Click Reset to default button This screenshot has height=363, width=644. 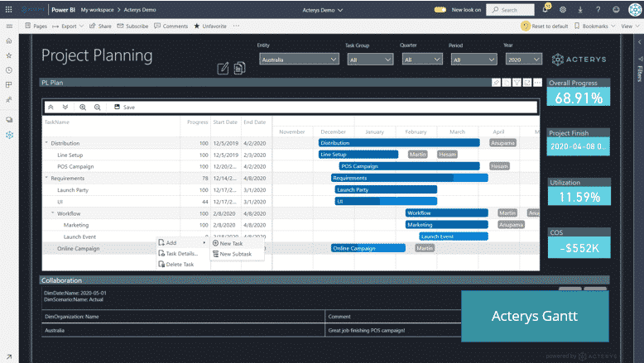click(x=545, y=26)
